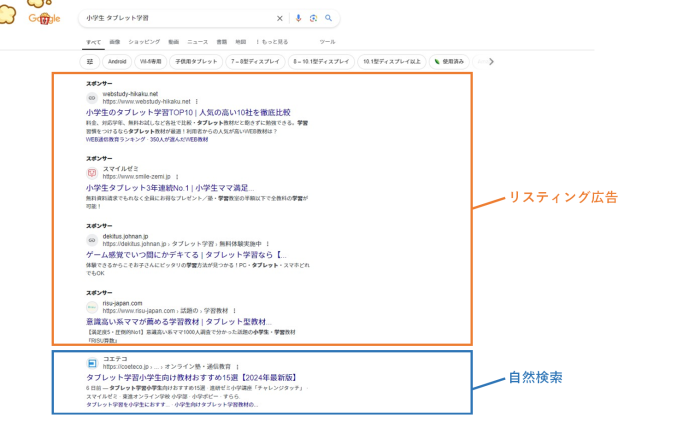Open the 動画 tab

click(x=174, y=42)
